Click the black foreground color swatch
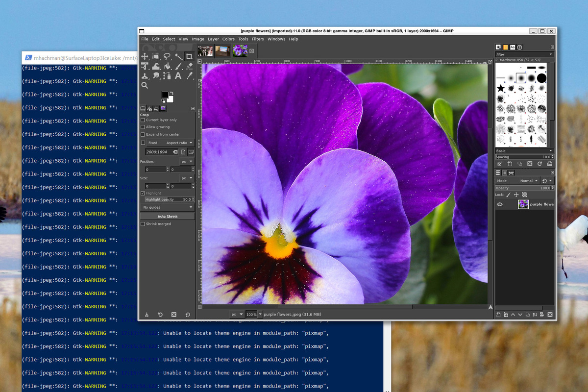This screenshot has height=392, width=588. click(165, 95)
